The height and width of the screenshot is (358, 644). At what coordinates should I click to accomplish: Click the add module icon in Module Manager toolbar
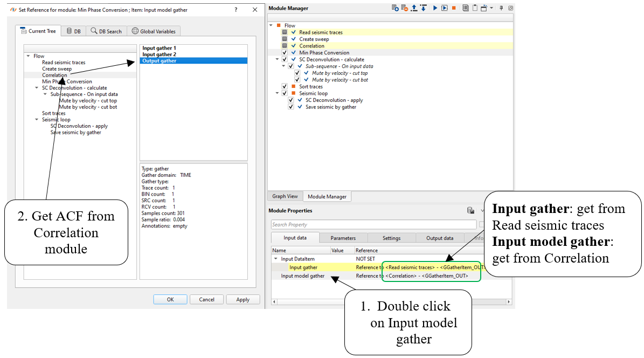(396, 8)
